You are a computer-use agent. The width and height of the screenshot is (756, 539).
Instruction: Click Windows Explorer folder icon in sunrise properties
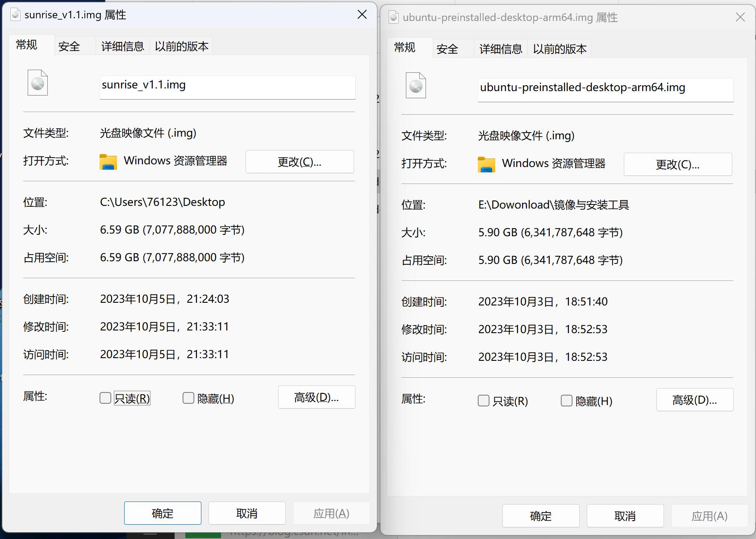tap(108, 162)
